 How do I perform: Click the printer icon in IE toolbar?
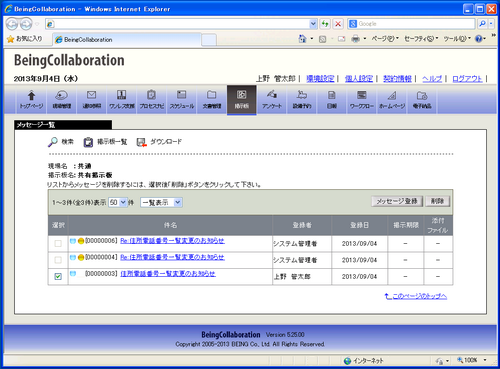pyautogui.click(x=356, y=39)
